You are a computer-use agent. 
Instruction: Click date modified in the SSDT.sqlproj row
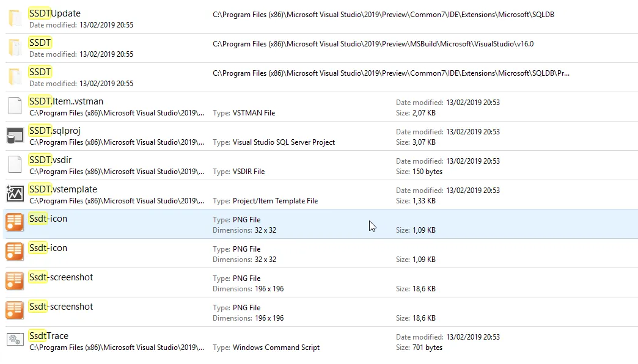447,132
